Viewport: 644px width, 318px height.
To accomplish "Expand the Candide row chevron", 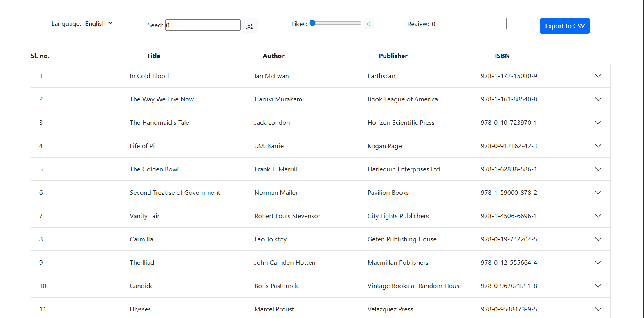I will tap(598, 286).
